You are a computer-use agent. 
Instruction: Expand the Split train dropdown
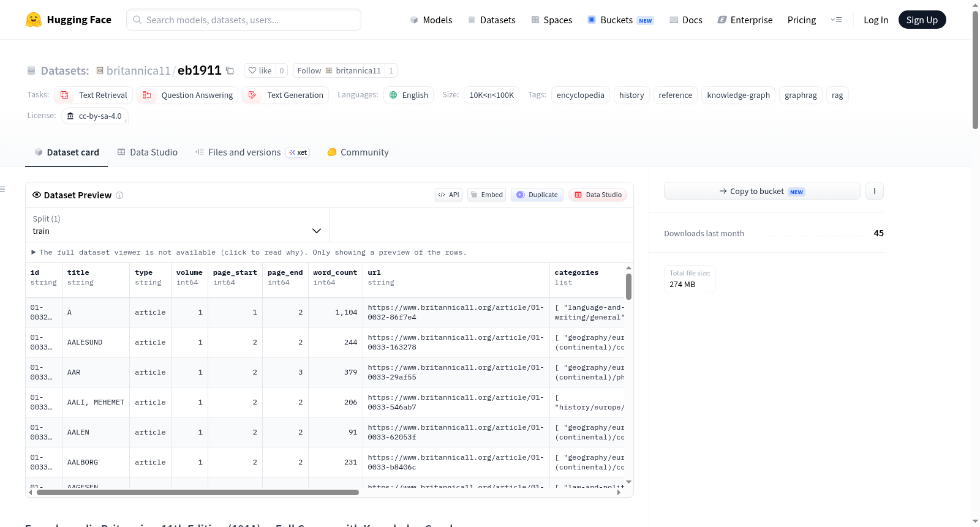(177, 225)
